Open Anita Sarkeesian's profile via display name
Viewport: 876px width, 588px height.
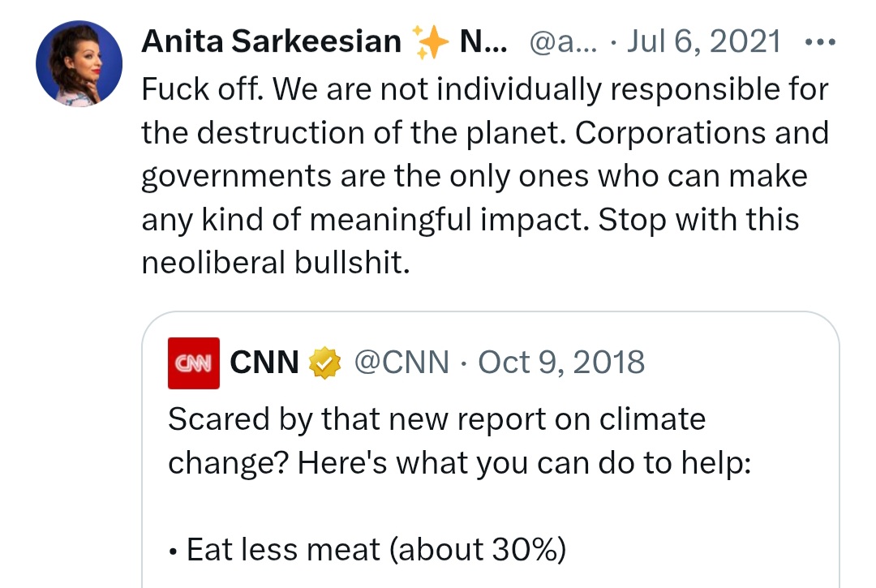pos(271,41)
